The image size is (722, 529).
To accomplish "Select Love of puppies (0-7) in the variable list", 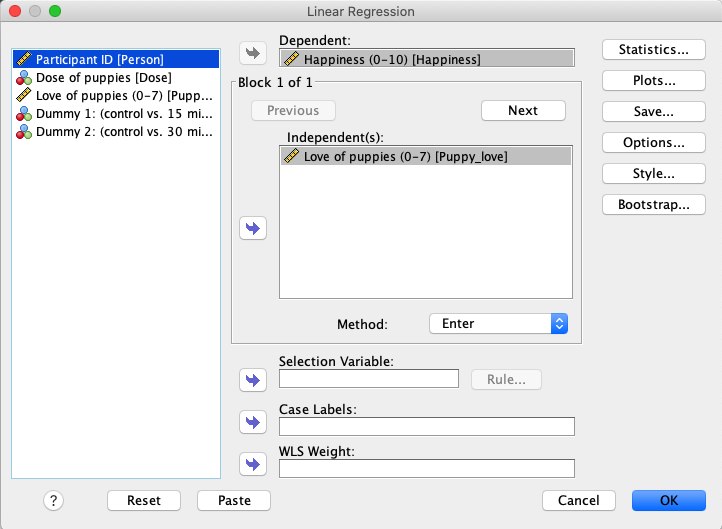I will tap(116, 95).
